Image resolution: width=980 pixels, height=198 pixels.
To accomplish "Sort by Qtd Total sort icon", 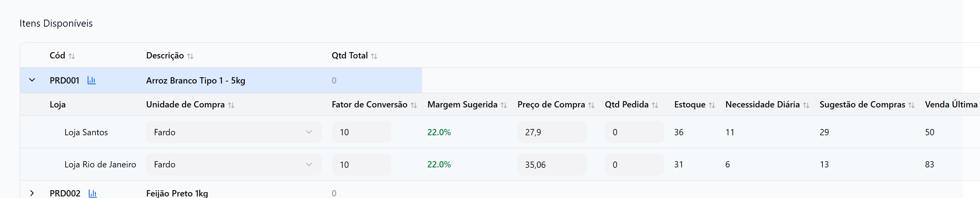I will tap(374, 56).
